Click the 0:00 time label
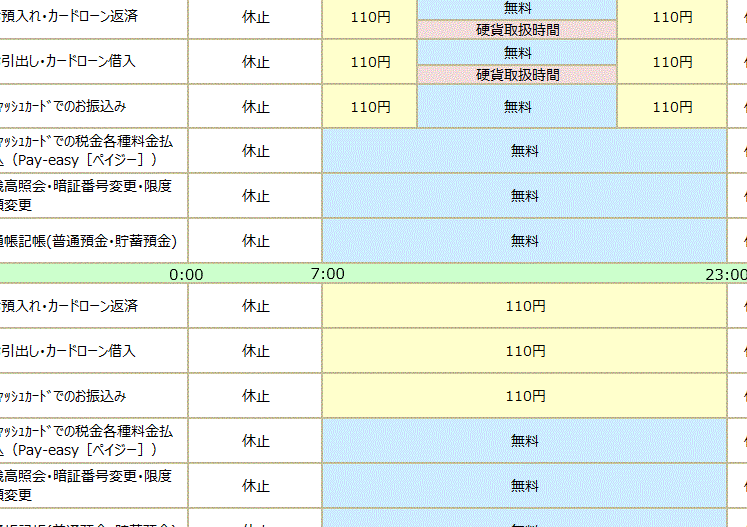747x527 pixels. [x=186, y=274]
